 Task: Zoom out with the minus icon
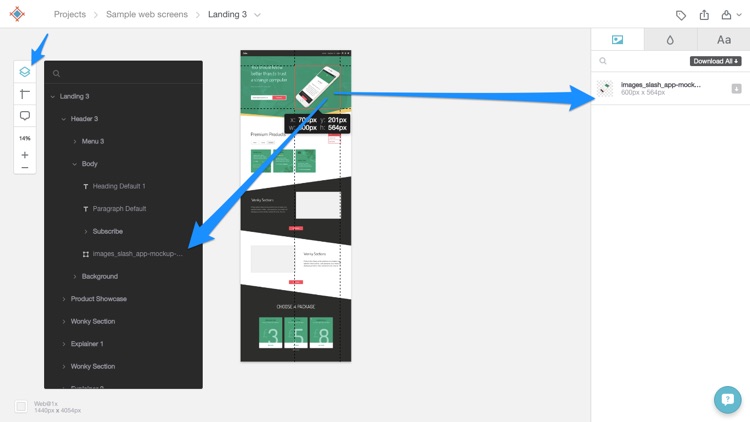click(x=25, y=167)
